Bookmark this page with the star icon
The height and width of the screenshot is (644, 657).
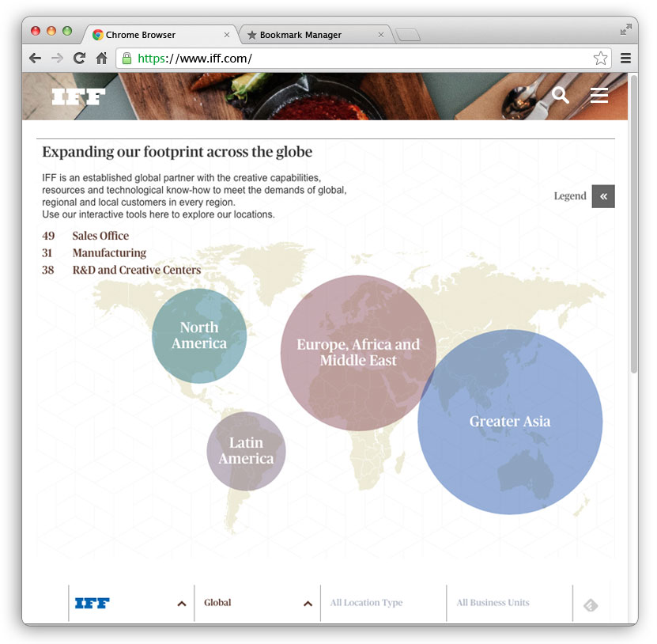(600, 59)
